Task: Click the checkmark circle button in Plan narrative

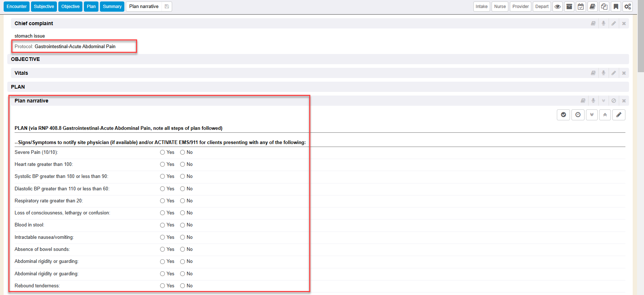Action: (563, 115)
